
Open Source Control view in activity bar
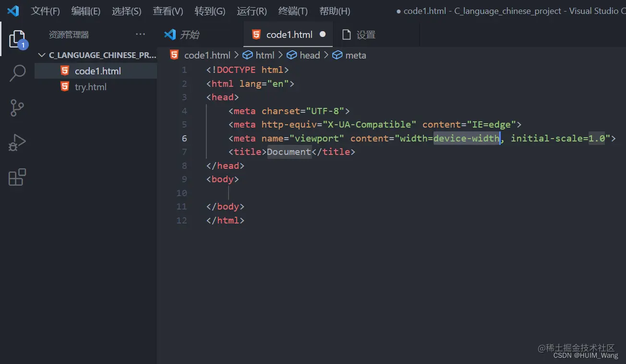point(17,108)
